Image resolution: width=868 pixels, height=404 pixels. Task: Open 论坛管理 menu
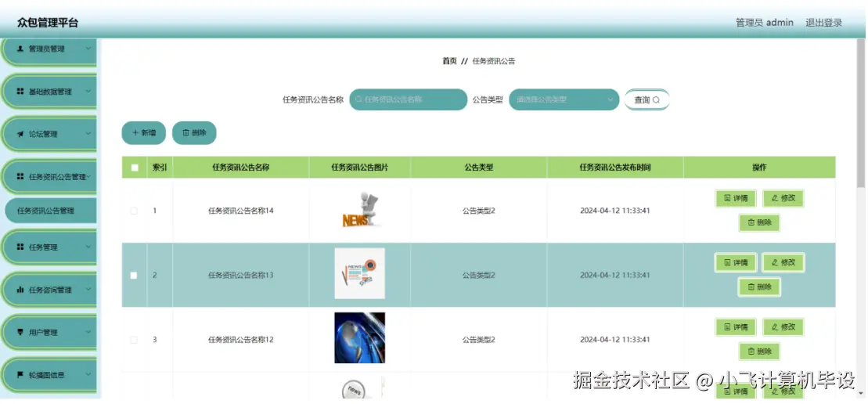(50, 134)
